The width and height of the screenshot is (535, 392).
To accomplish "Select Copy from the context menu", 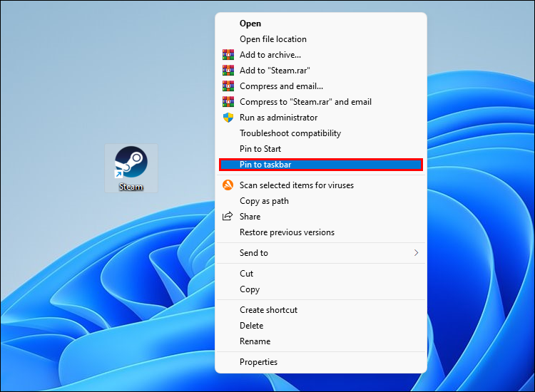I will tap(321, 289).
